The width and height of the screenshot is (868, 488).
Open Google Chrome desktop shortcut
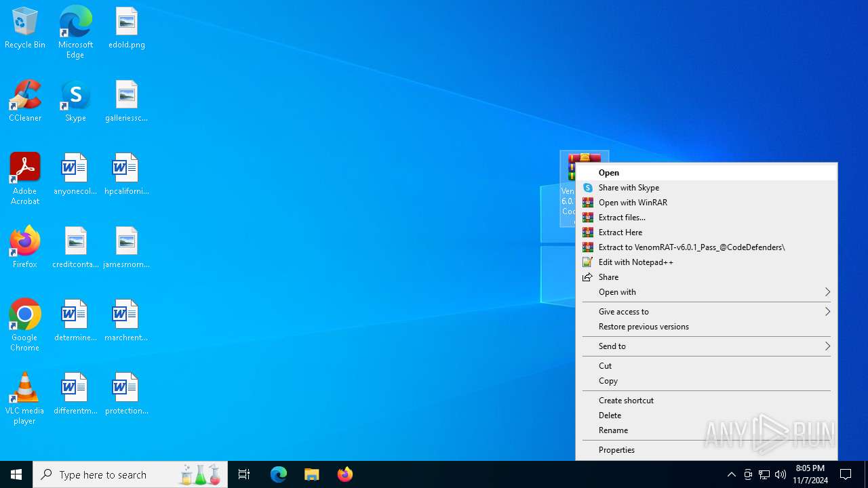tap(25, 325)
